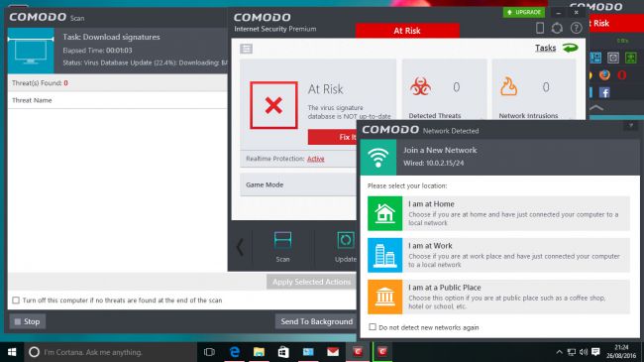The width and height of the screenshot is (644, 362).
Task: Enable turn off computer after scan checkbox
Action: click(x=16, y=301)
